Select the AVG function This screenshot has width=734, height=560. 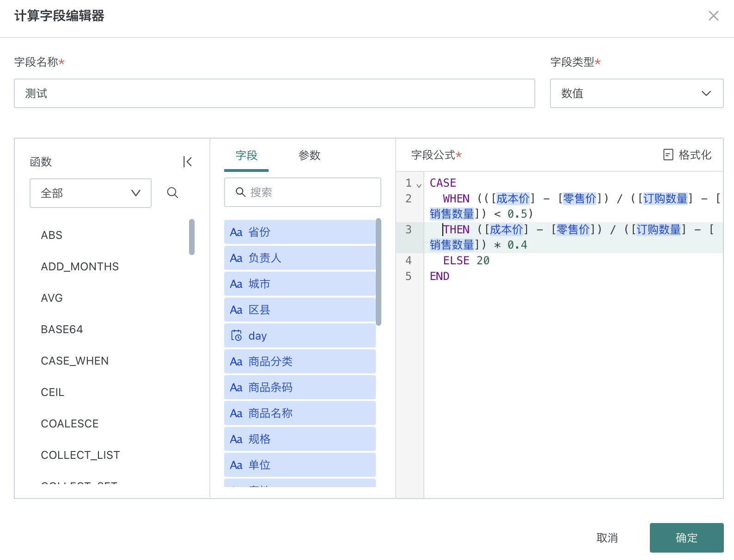(x=52, y=298)
